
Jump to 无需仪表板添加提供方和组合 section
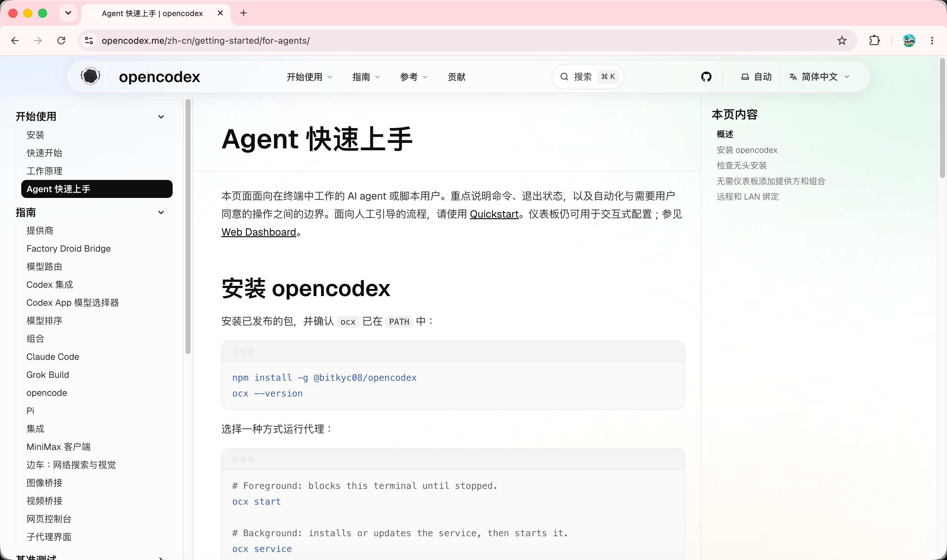[771, 181]
